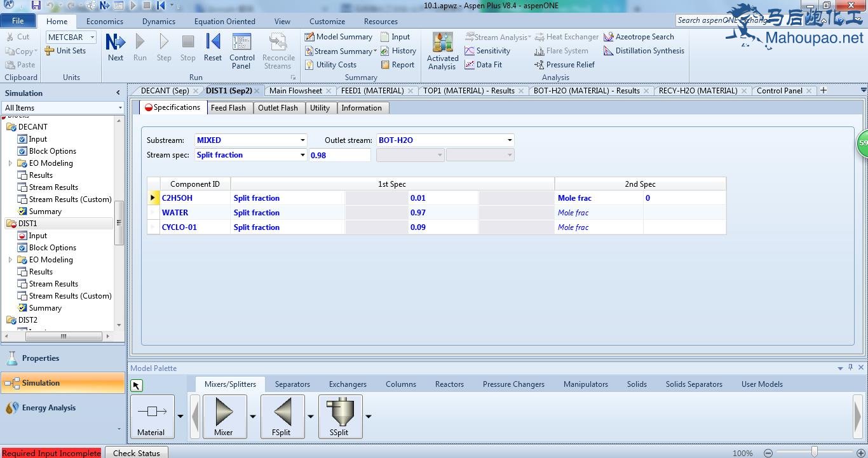
Task: Expand DIST1 EO Modeling node
Action: [x=10, y=260]
